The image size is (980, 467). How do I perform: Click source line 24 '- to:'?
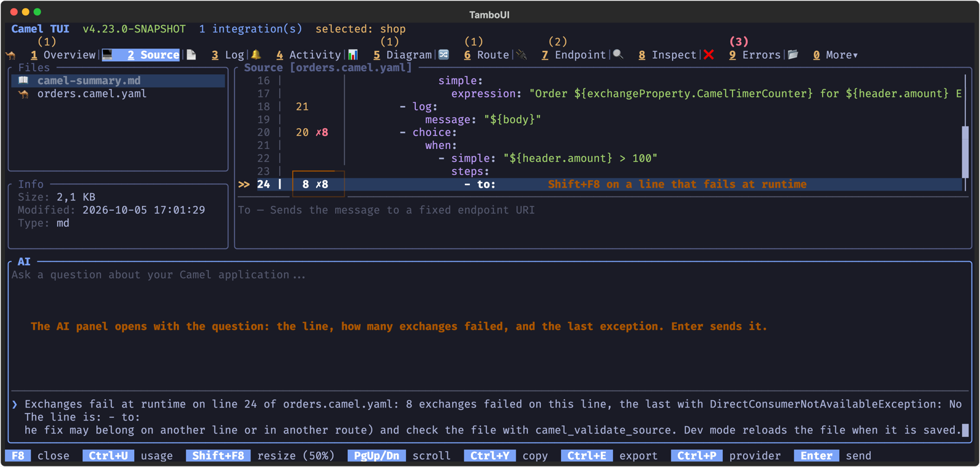point(480,184)
